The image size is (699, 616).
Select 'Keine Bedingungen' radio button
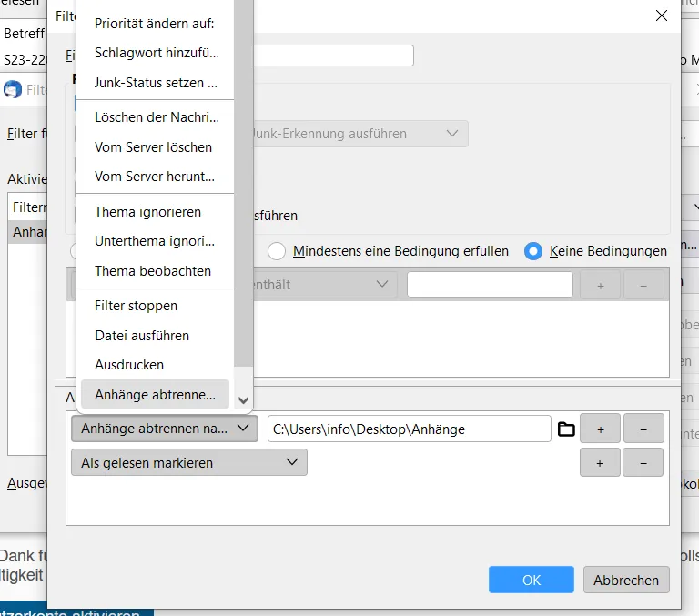533,251
